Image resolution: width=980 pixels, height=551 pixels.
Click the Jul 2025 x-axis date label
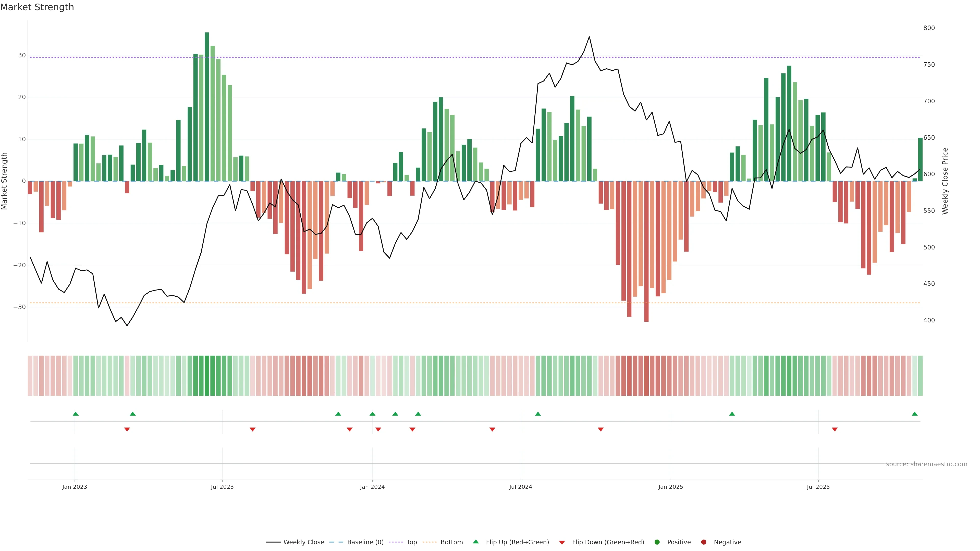(x=818, y=487)
